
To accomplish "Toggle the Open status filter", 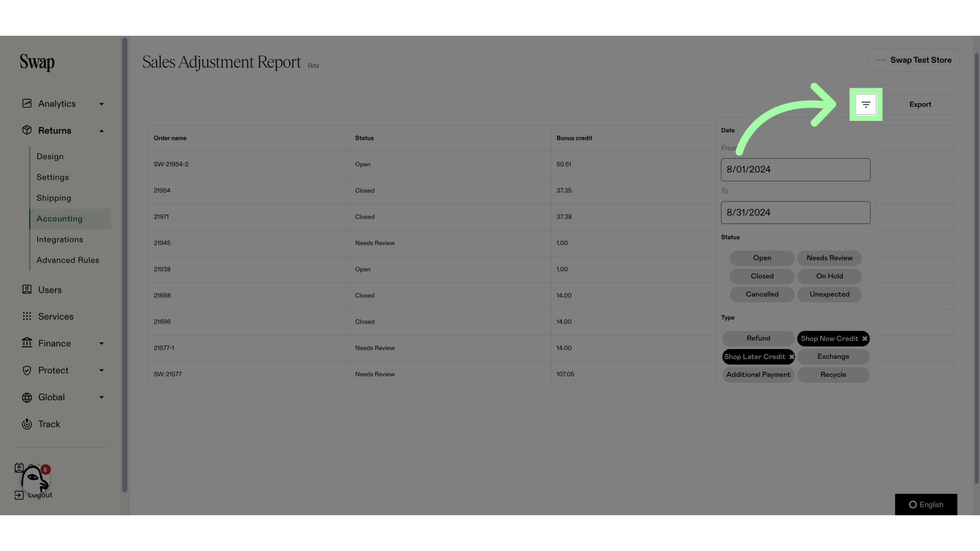I will pos(762,258).
